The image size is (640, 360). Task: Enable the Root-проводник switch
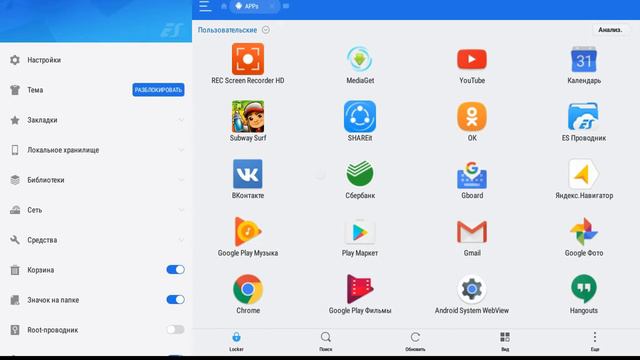point(176,329)
